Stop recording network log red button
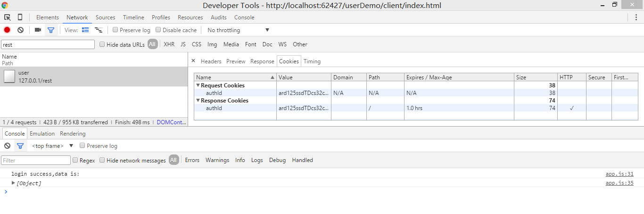644x214 pixels. click(x=7, y=30)
